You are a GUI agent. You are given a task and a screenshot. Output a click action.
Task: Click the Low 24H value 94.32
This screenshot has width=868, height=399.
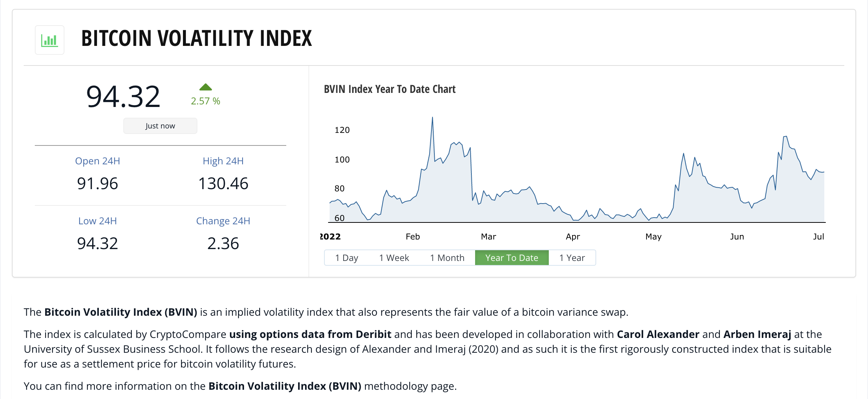coord(97,244)
